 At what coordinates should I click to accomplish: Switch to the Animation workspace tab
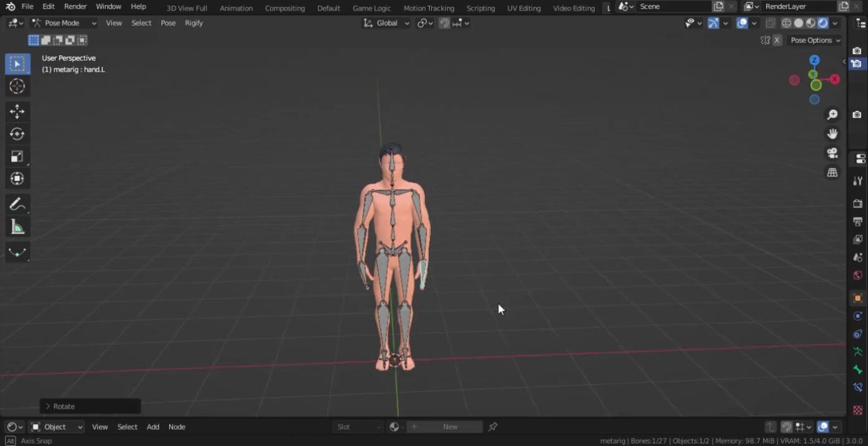point(236,8)
